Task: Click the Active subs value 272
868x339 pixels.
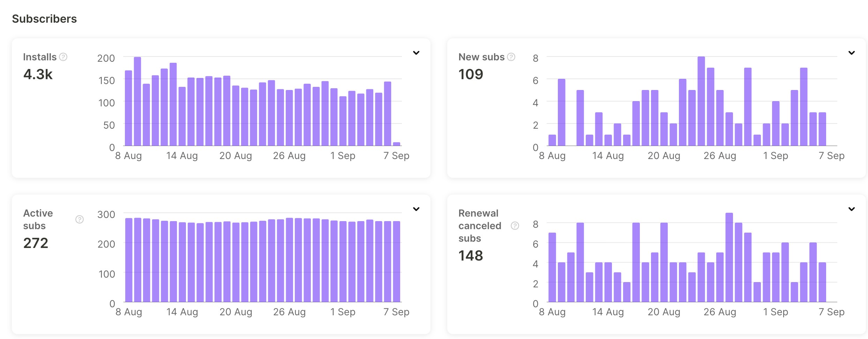Action: point(36,243)
